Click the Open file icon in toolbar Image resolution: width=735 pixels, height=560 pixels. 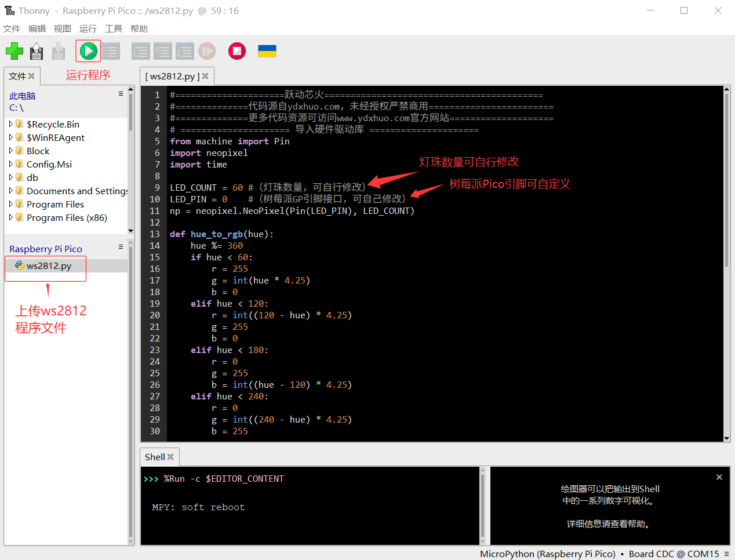pyautogui.click(x=37, y=51)
